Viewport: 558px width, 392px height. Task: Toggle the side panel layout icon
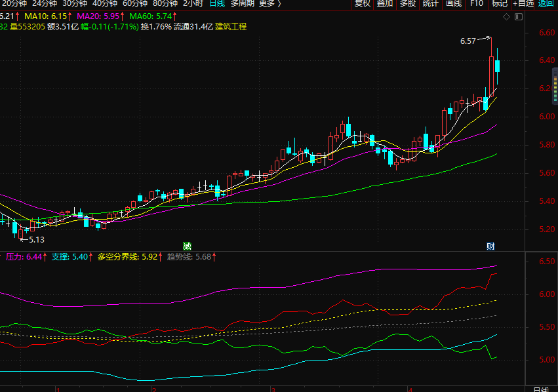518,15
